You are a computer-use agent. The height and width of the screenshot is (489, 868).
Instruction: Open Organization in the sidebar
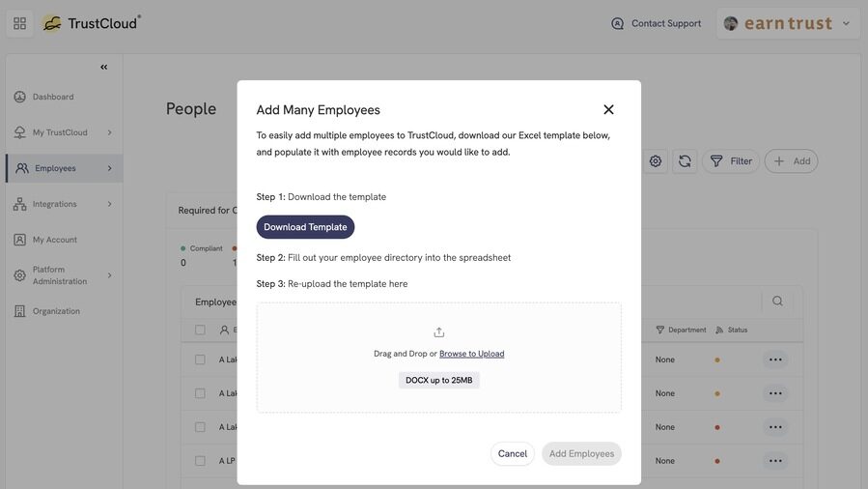pyautogui.click(x=56, y=310)
